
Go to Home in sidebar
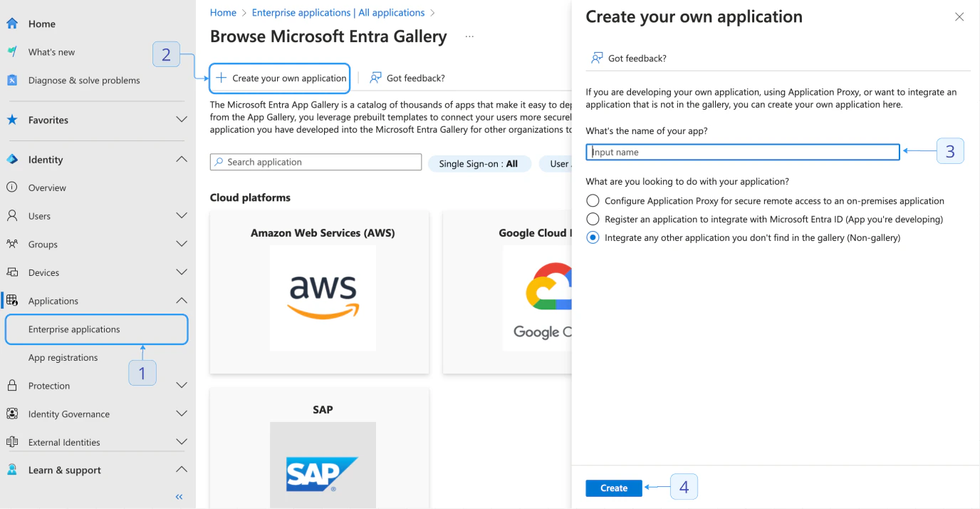(42, 24)
